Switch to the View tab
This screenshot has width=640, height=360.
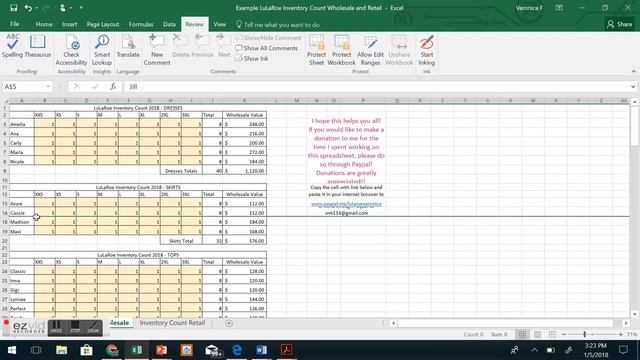pos(220,24)
